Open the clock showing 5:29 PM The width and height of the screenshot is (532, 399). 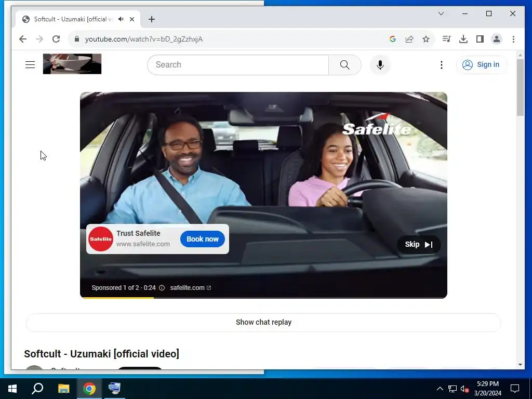pos(487,389)
